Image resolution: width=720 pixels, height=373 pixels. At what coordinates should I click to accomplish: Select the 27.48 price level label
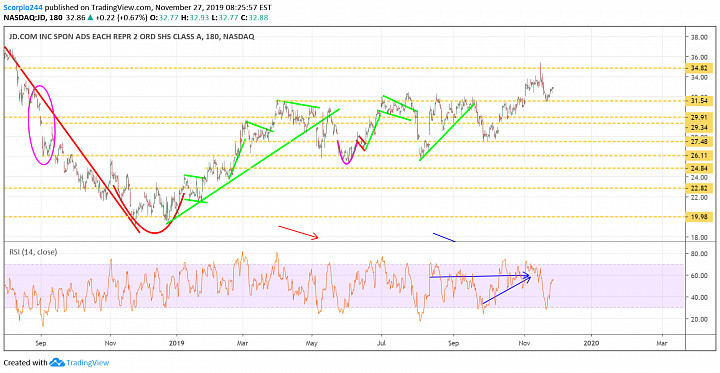pos(699,142)
